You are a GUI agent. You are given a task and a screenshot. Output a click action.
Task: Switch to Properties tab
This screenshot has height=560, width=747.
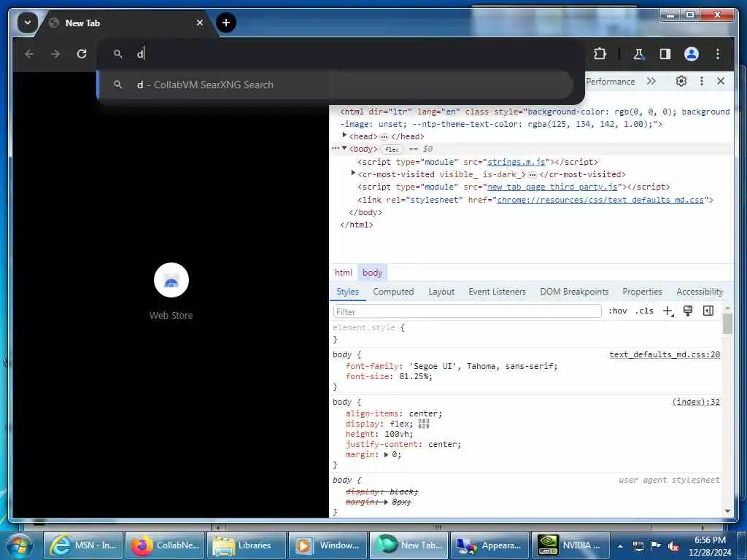click(642, 292)
